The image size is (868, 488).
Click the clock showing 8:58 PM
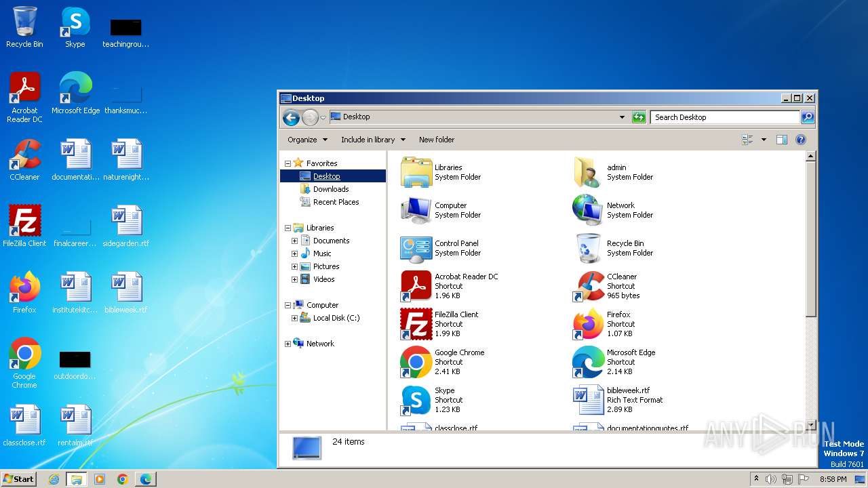point(833,479)
